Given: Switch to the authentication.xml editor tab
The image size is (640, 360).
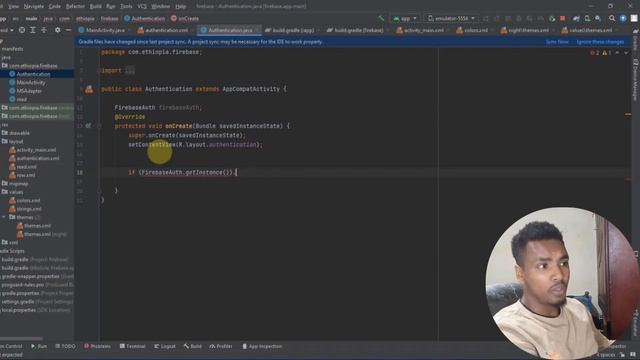Looking at the screenshot, I should pyautogui.click(x=163, y=30).
